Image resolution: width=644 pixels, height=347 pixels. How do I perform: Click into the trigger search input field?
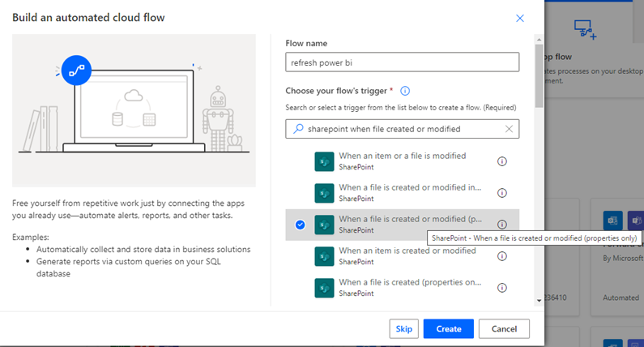click(402, 129)
